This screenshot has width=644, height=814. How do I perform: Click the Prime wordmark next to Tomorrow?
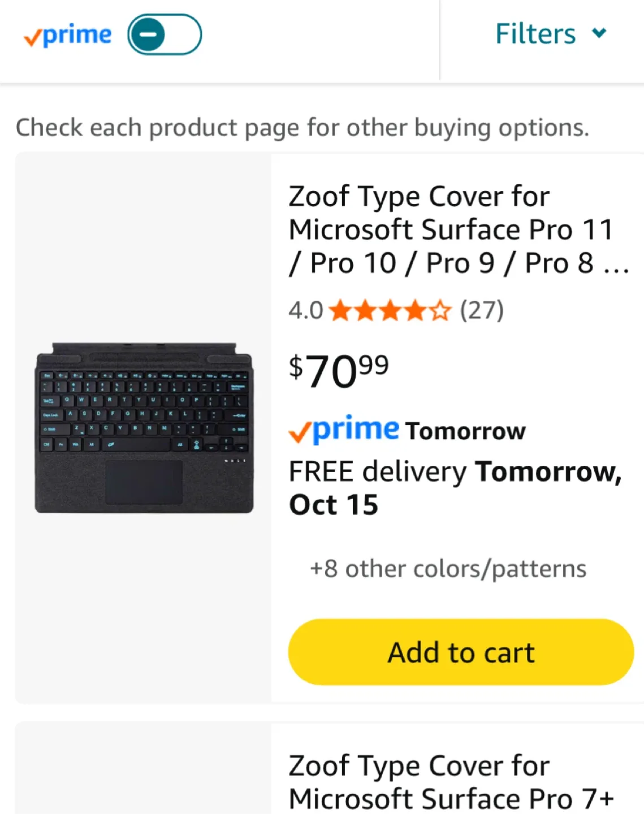pyautogui.click(x=356, y=430)
